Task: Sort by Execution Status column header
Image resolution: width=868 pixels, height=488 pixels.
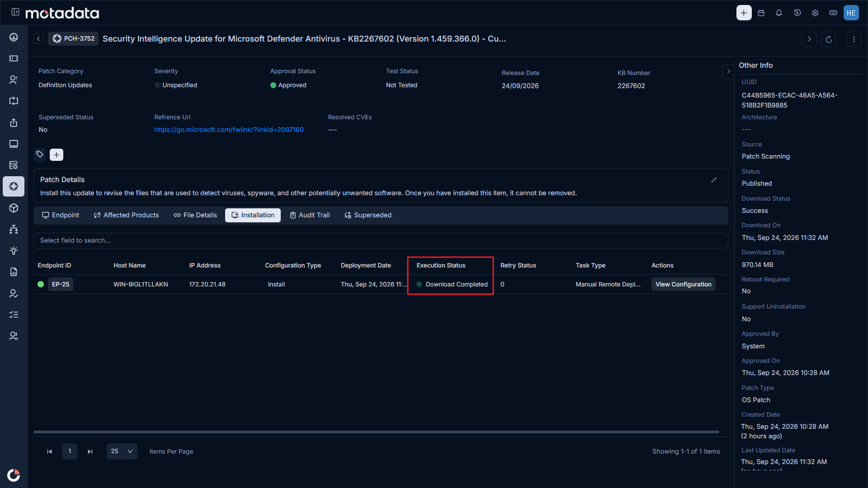Action: coord(441,265)
